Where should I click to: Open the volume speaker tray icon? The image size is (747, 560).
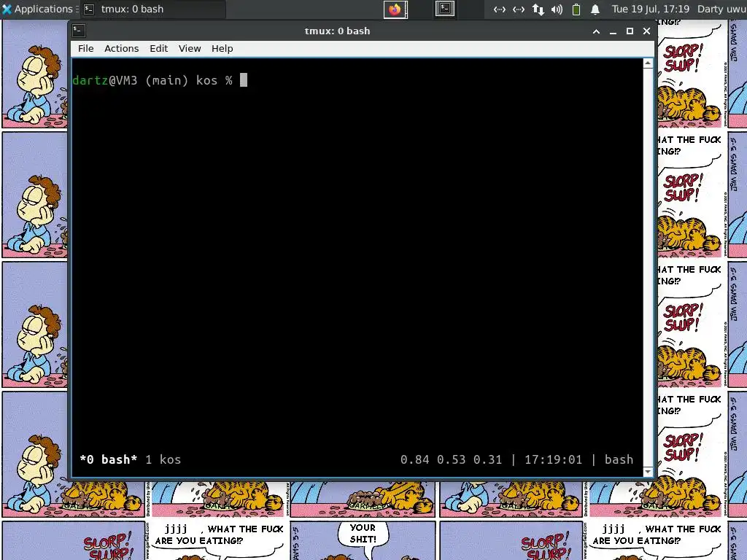[x=557, y=9]
